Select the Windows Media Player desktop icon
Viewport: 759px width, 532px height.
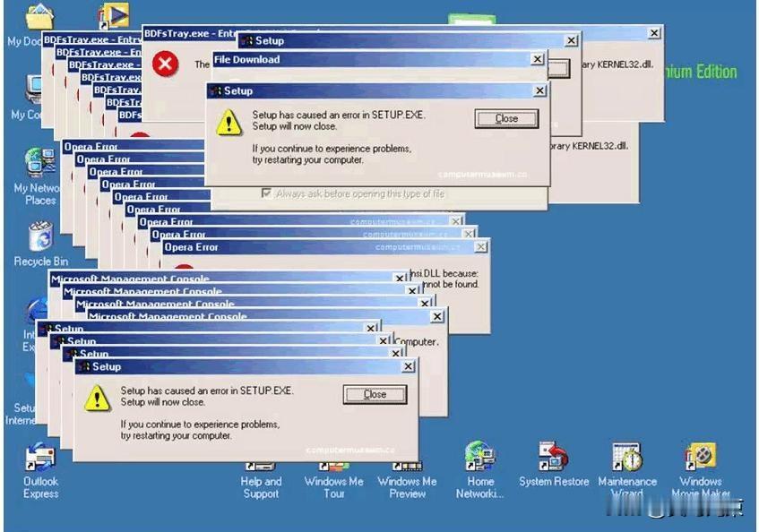pos(114,16)
